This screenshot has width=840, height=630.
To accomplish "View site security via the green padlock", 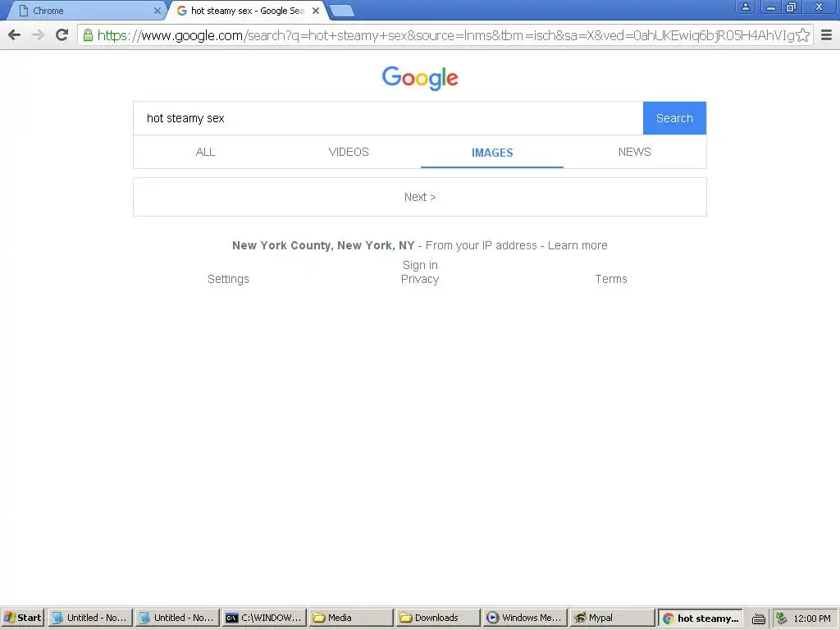I will click(x=88, y=35).
